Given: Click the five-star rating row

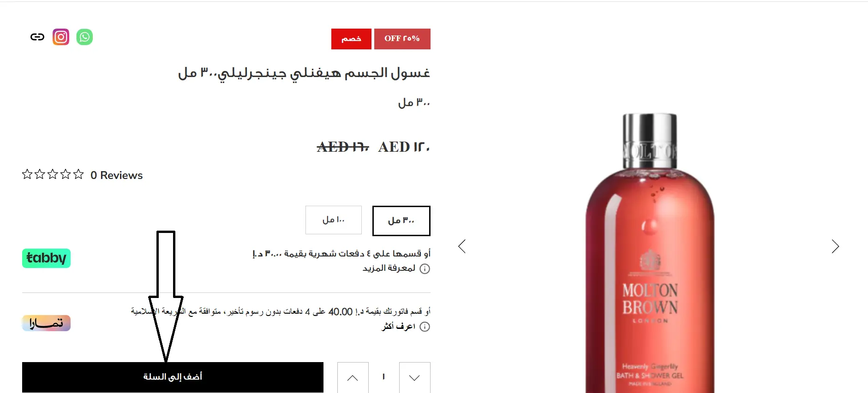Looking at the screenshot, I should pyautogui.click(x=53, y=174).
